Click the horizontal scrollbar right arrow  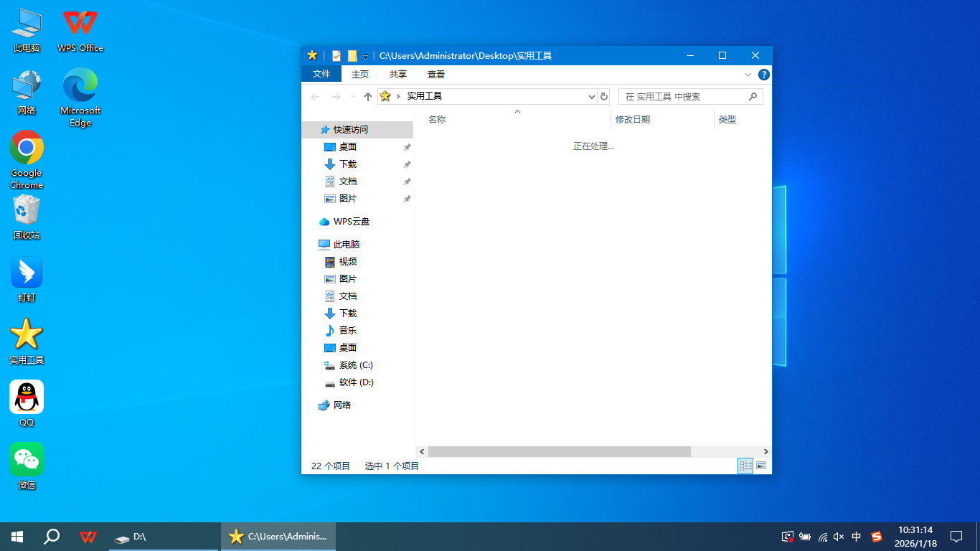click(x=765, y=452)
